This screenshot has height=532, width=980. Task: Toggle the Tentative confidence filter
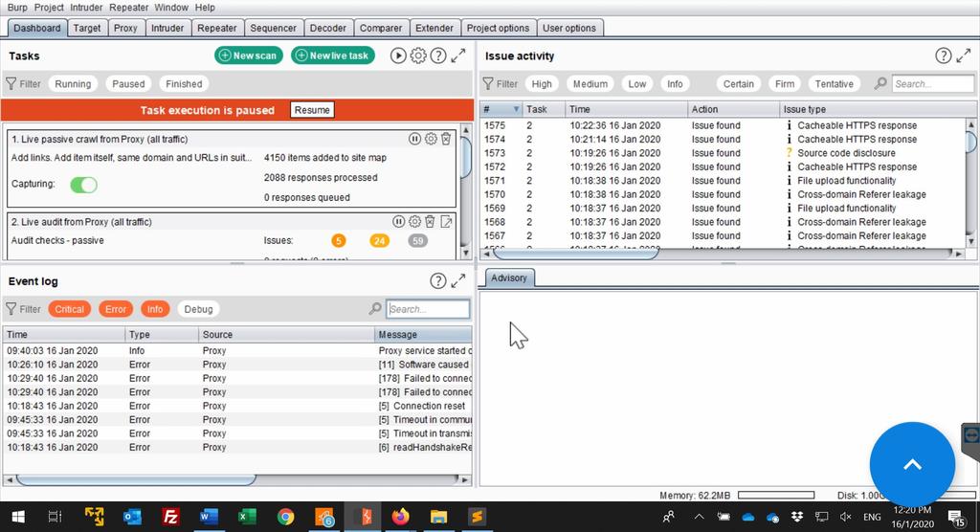pos(834,84)
